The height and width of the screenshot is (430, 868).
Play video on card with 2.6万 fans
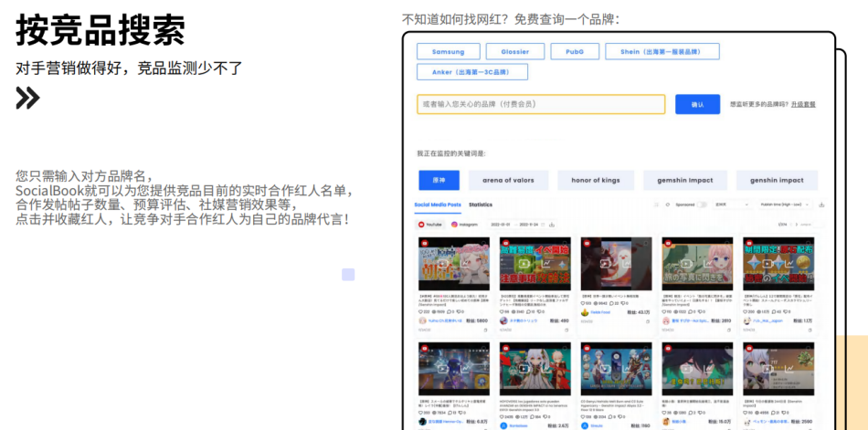coord(525,369)
